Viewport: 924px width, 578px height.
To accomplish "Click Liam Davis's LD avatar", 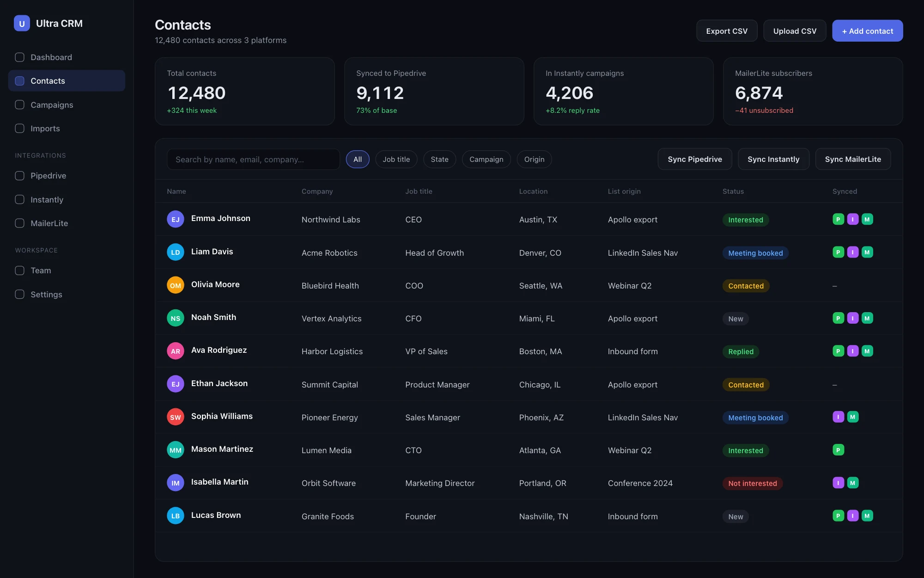I will click(x=176, y=252).
